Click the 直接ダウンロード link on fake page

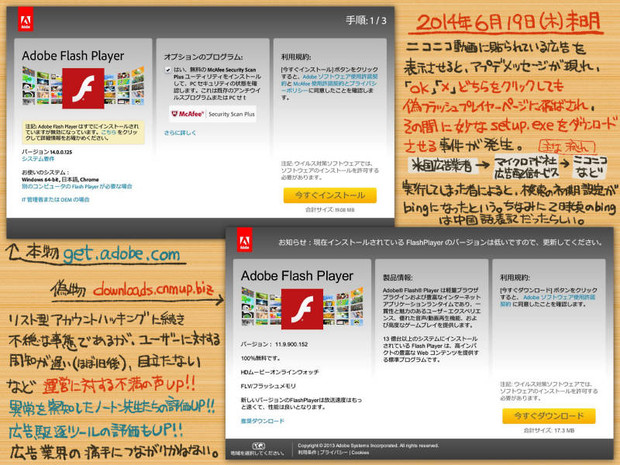click(x=263, y=421)
